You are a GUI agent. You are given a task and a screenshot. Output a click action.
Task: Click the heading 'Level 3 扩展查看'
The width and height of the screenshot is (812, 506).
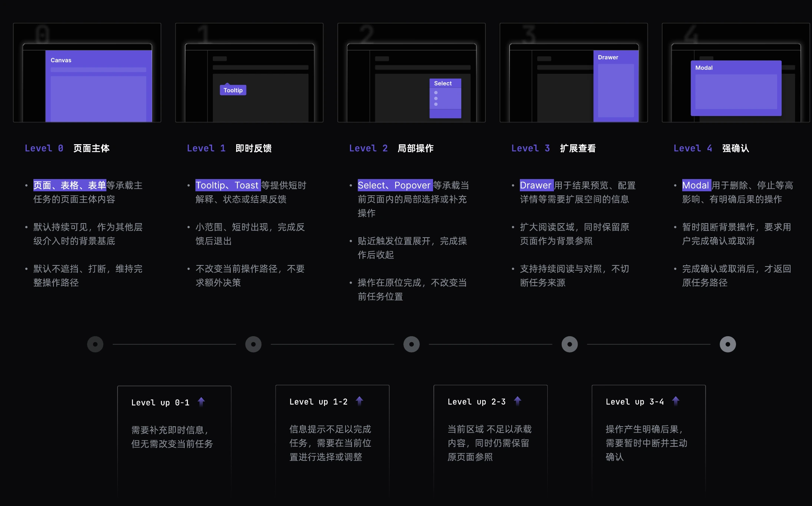coord(554,148)
